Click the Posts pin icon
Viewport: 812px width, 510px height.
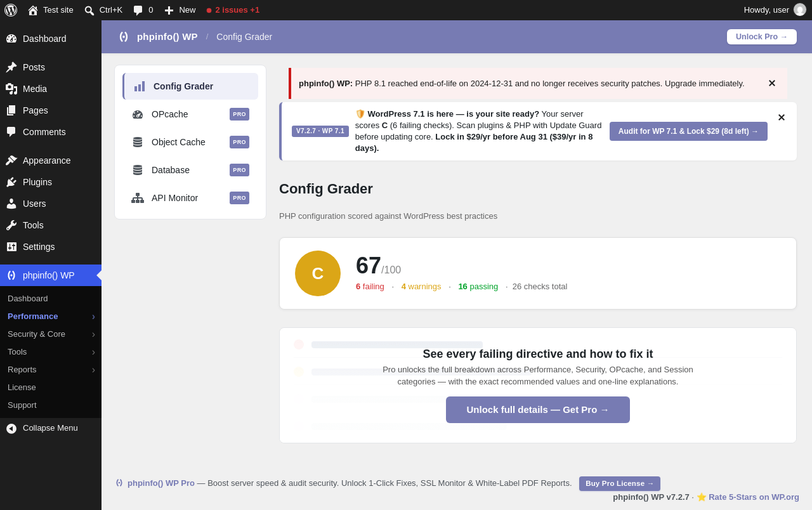pos(11,67)
